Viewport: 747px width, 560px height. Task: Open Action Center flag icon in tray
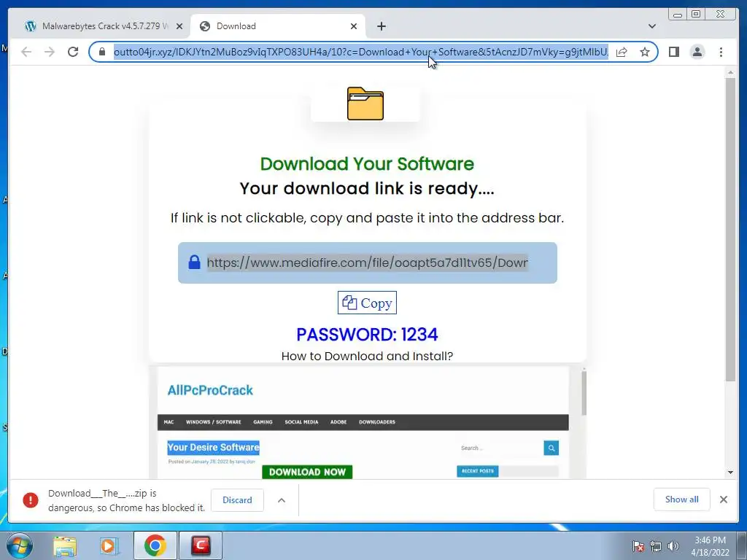(x=638, y=546)
